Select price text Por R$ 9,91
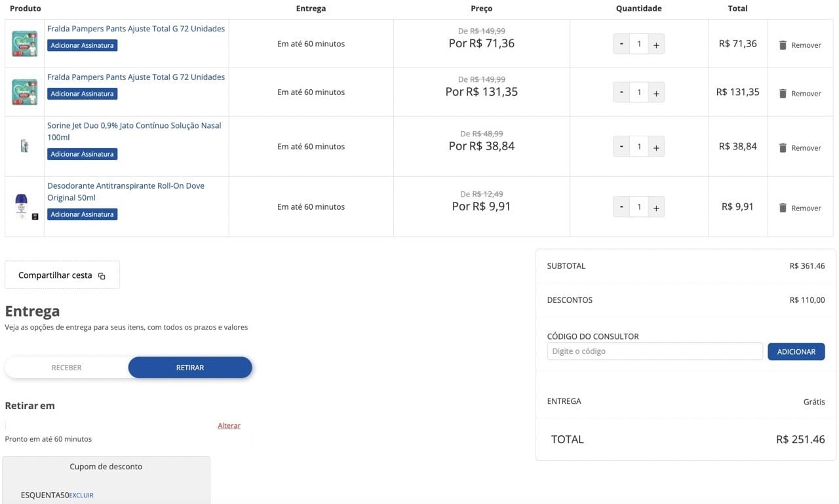This screenshot has height=504, width=839. coord(482,206)
